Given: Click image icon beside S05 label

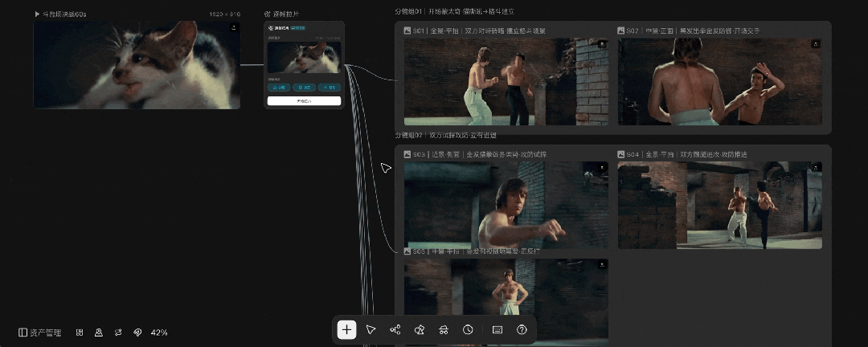Looking at the screenshot, I should click(x=407, y=251).
